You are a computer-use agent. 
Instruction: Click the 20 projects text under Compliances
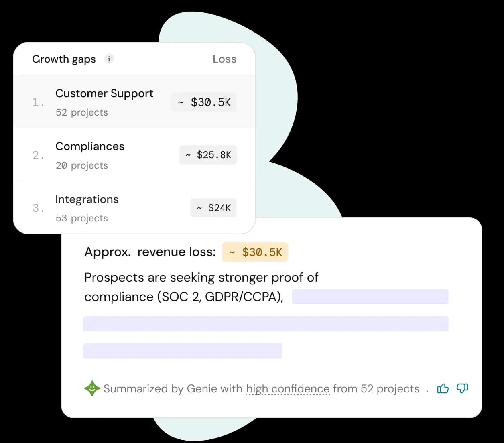point(81,165)
